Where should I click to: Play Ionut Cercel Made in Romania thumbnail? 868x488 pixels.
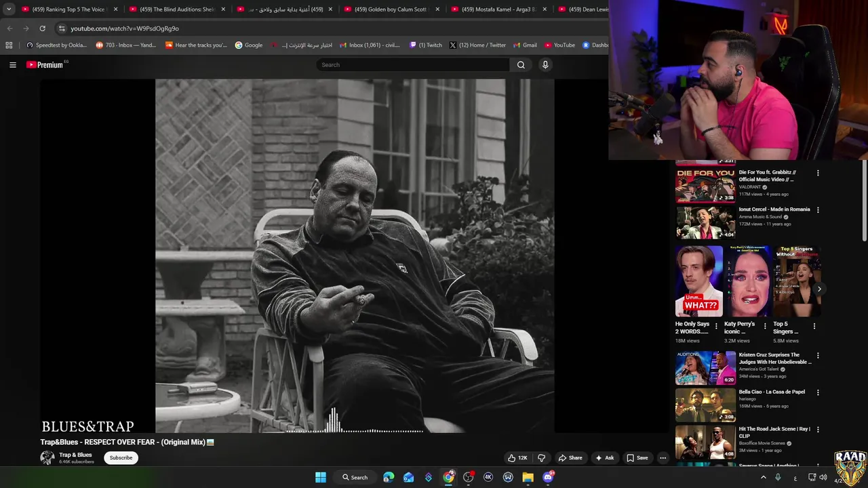705,222
